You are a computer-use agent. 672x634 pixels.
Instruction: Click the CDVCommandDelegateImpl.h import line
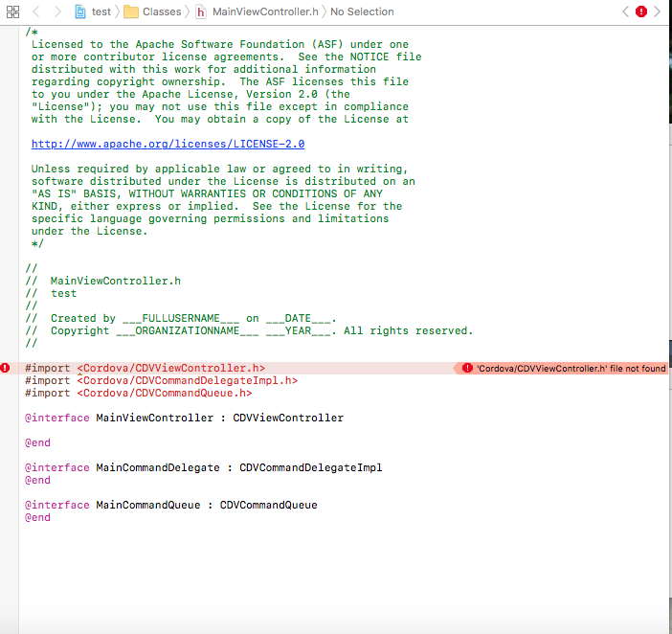point(161,380)
